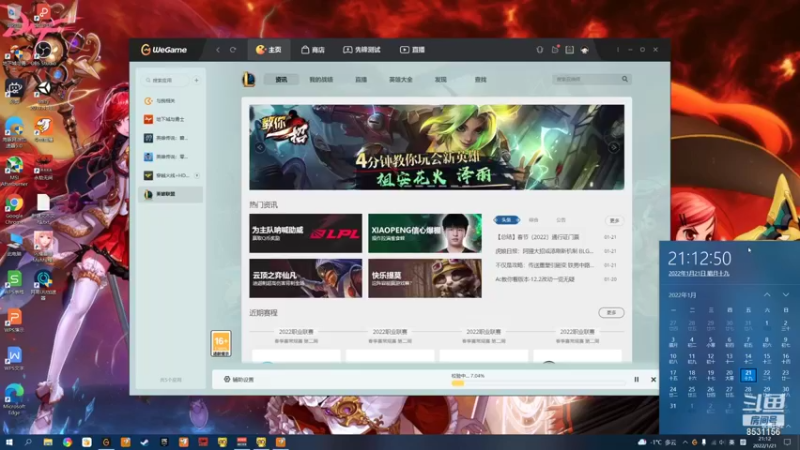The width and height of the screenshot is (800, 450).
Task: Open the 云顶之弈仙凡 card
Action: 306,278
